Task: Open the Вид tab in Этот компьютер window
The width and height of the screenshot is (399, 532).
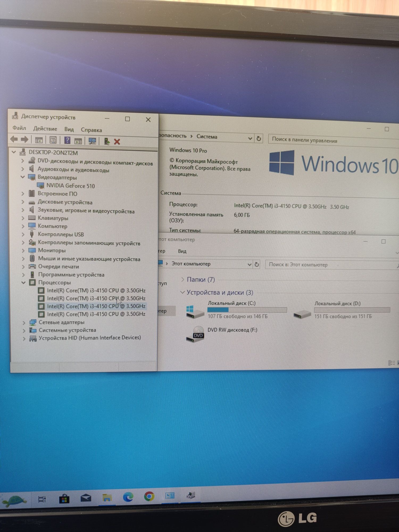Action: point(182,251)
